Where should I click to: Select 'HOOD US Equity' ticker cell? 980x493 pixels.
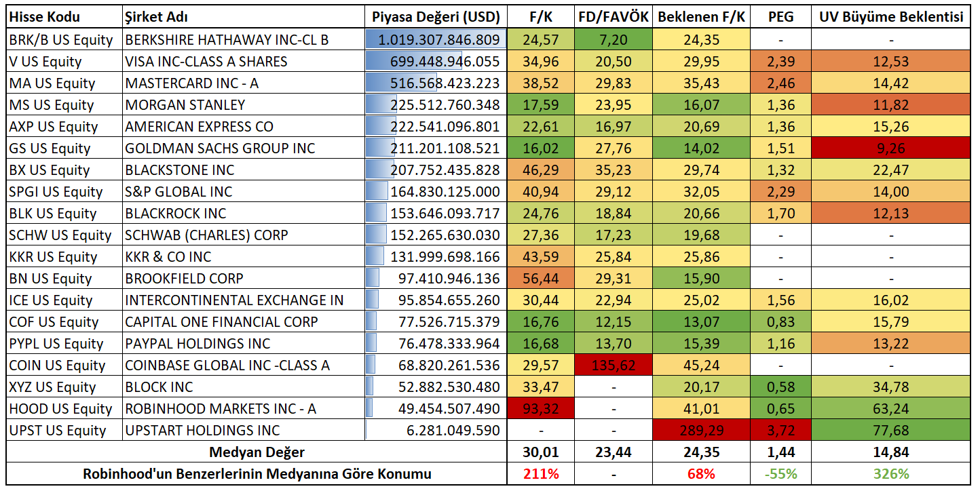(64, 408)
